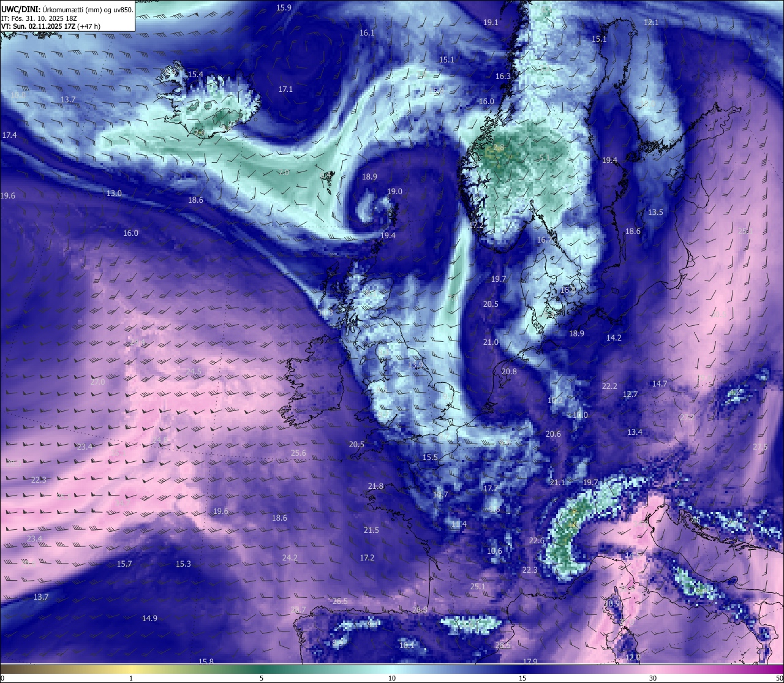Click the map value 15.5

(x=430, y=458)
